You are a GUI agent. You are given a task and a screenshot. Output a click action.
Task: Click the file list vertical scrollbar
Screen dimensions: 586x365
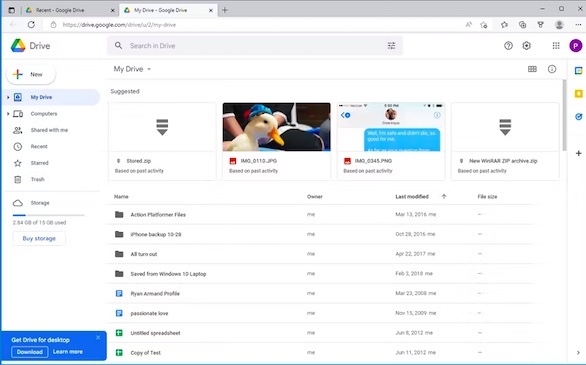point(564,115)
